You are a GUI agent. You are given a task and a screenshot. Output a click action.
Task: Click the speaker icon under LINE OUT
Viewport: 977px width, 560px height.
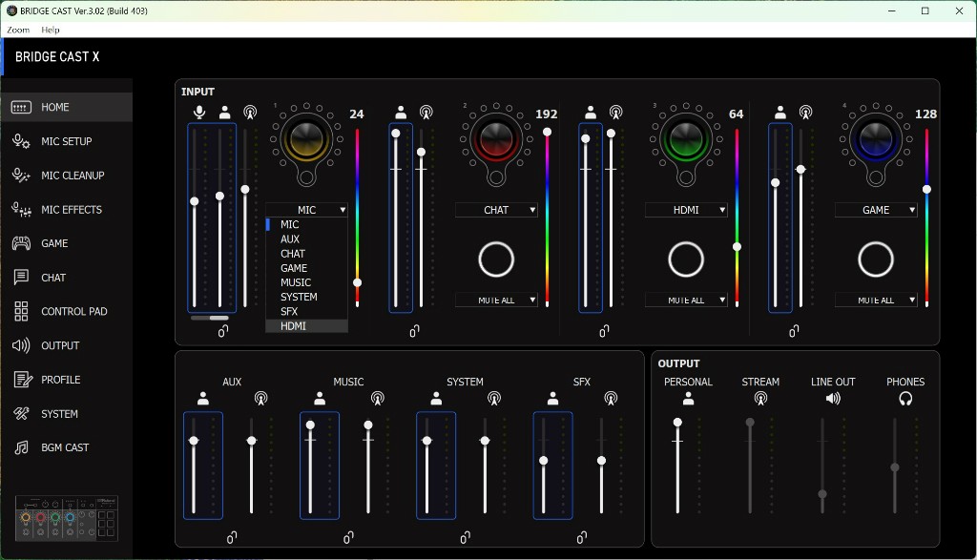[833, 399]
